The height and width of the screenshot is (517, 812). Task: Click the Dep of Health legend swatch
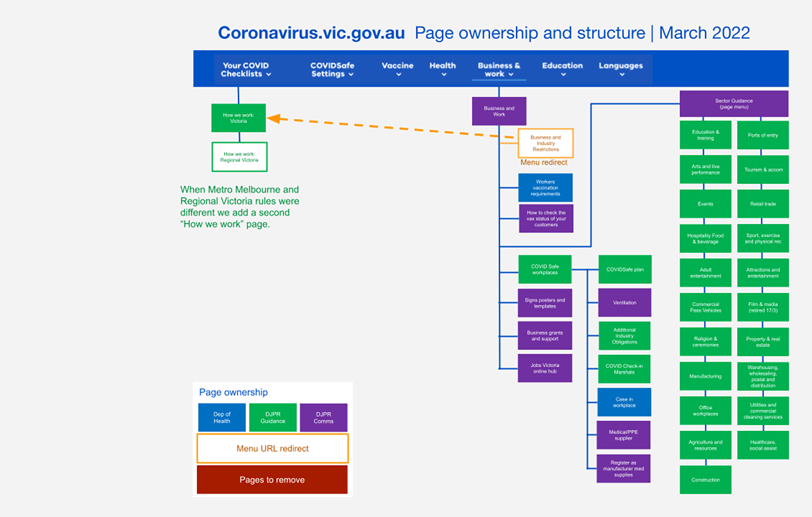222,418
